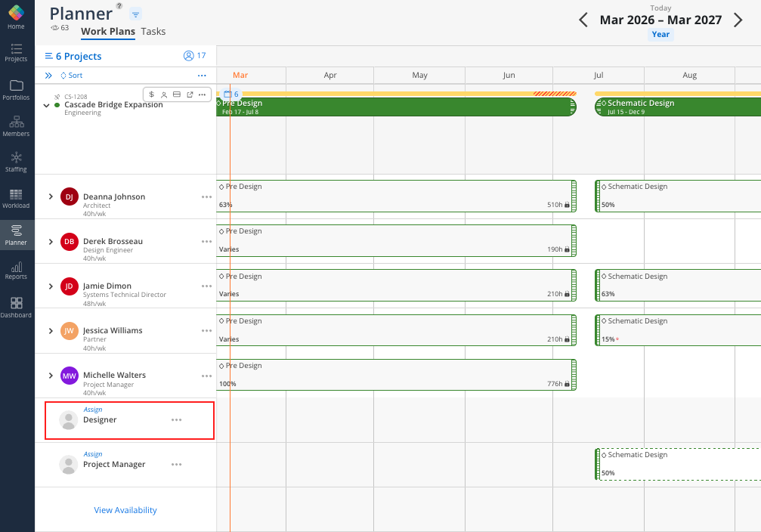Open the Year zoom selector

coord(660,35)
